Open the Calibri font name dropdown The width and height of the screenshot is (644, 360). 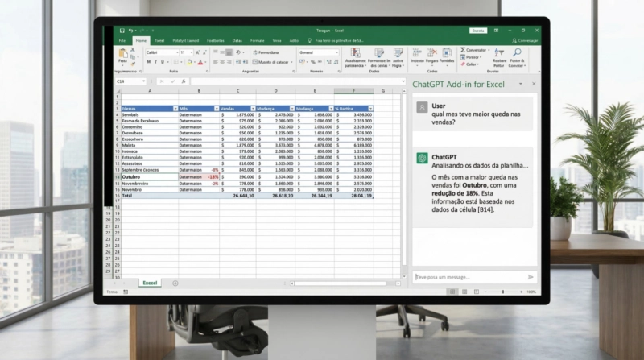pyautogui.click(x=177, y=52)
